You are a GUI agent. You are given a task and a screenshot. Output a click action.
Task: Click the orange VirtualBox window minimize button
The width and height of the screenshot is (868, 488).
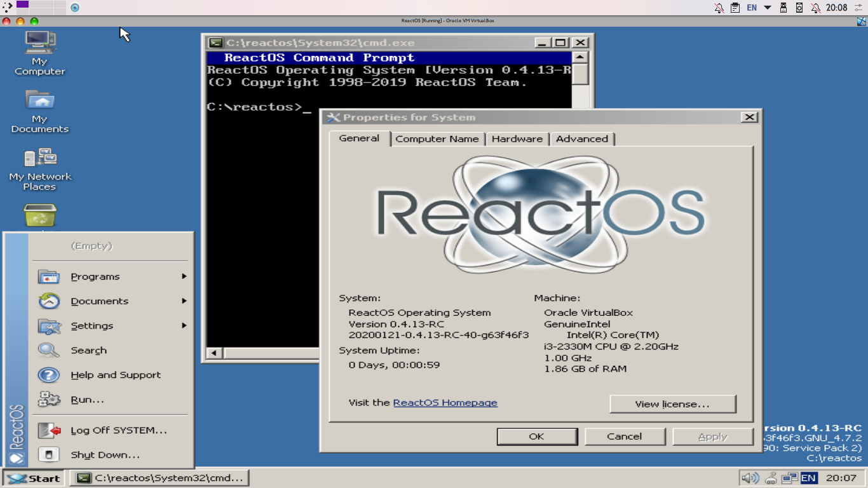pos(20,21)
